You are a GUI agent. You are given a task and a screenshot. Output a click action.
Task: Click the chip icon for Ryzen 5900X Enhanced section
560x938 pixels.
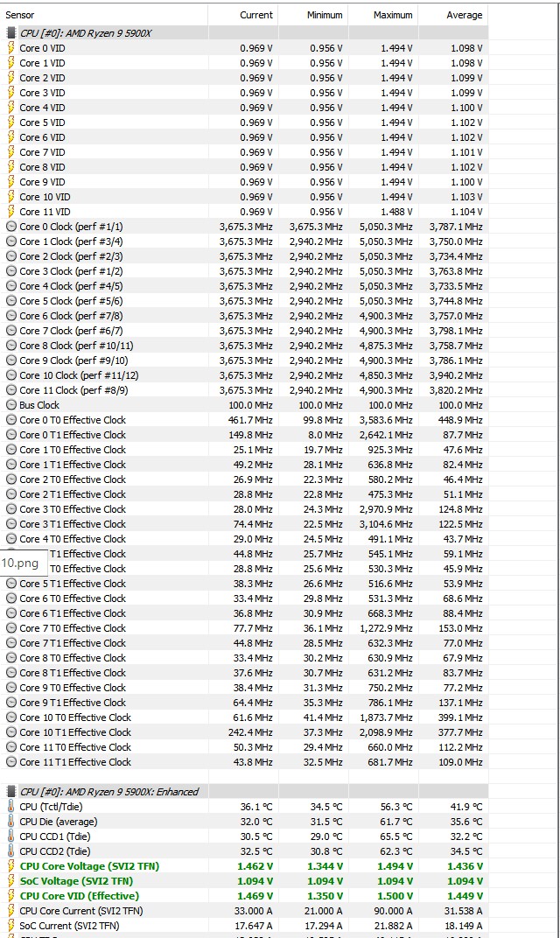tap(11, 792)
